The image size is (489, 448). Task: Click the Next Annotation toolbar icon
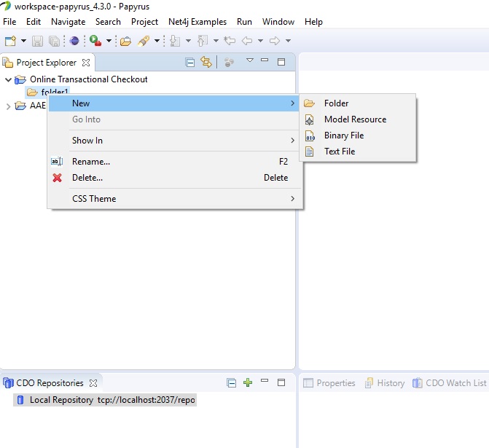tap(175, 41)
